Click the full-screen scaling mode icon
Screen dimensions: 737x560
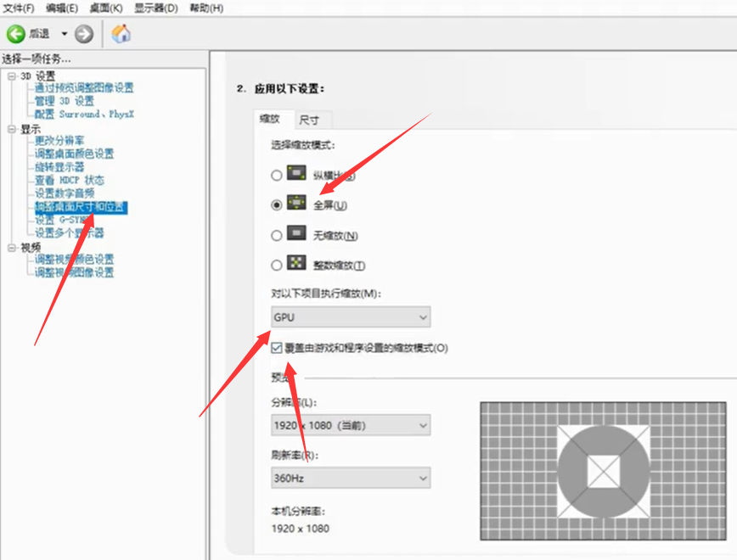pos(296,203)
